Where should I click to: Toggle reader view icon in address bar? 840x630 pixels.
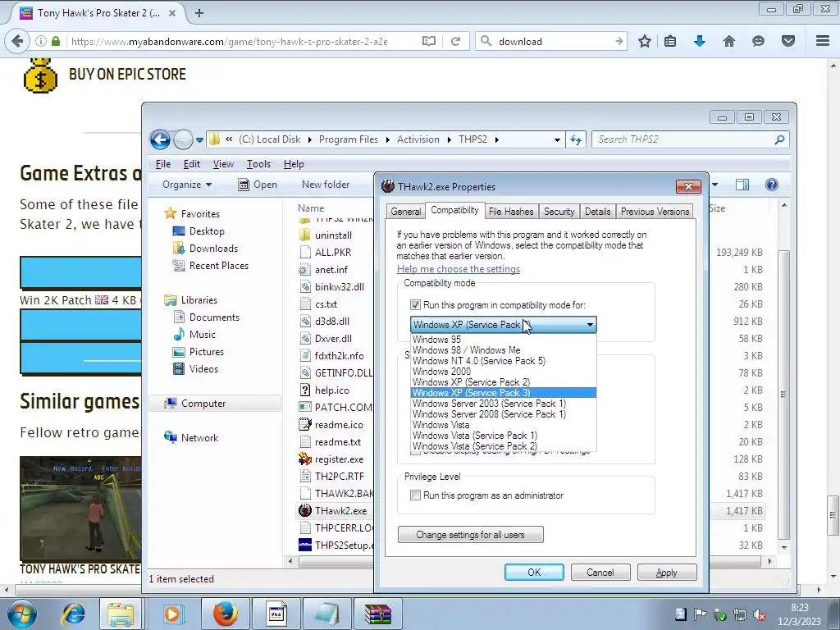428,41
